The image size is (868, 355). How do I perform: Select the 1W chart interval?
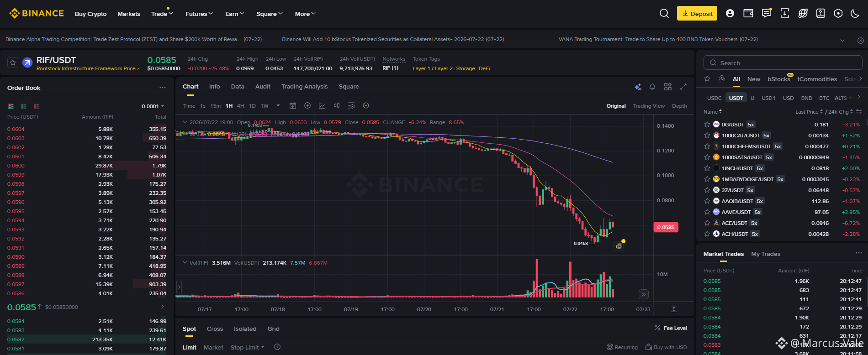[265, 106]
